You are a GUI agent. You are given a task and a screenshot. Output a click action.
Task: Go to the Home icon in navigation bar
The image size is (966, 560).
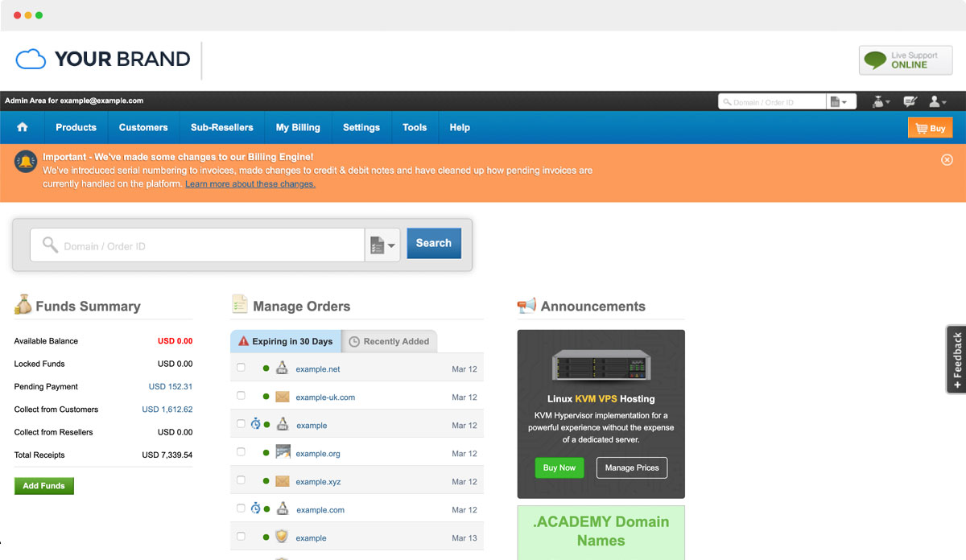[23, 127]
